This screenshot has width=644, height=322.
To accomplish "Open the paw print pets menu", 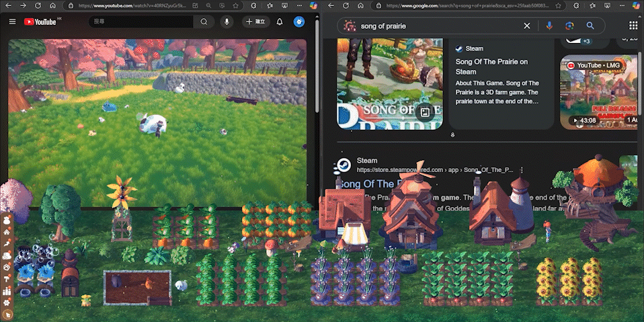I will 7,268.
